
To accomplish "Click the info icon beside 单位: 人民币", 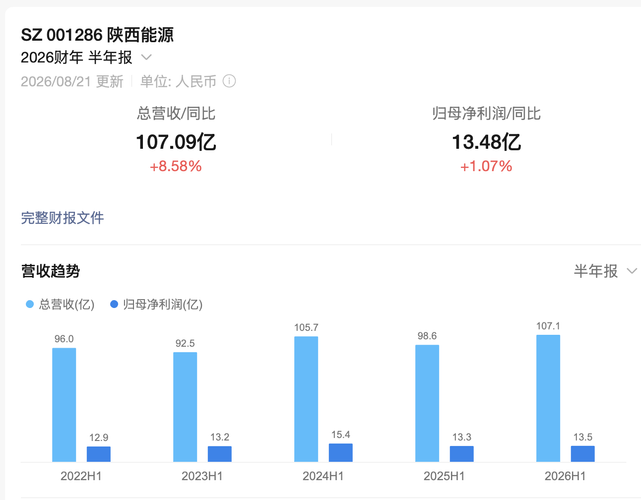I will 229,81.
